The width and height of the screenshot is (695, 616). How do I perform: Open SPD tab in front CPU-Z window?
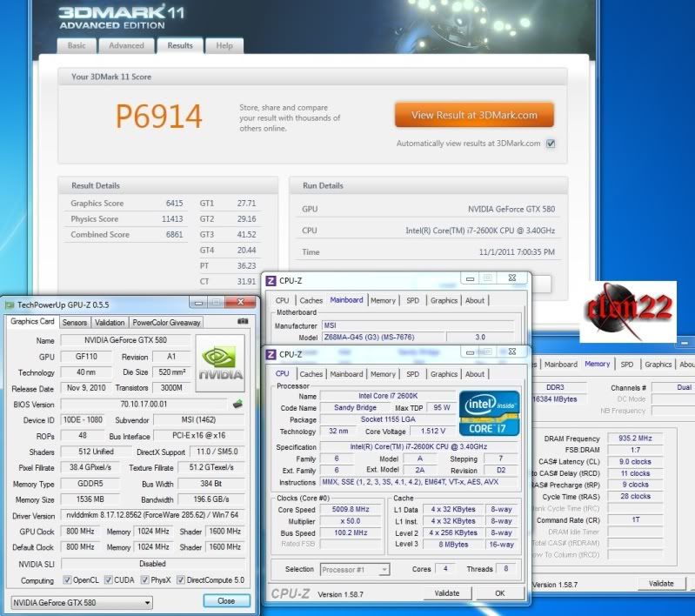tap(412, 374)
